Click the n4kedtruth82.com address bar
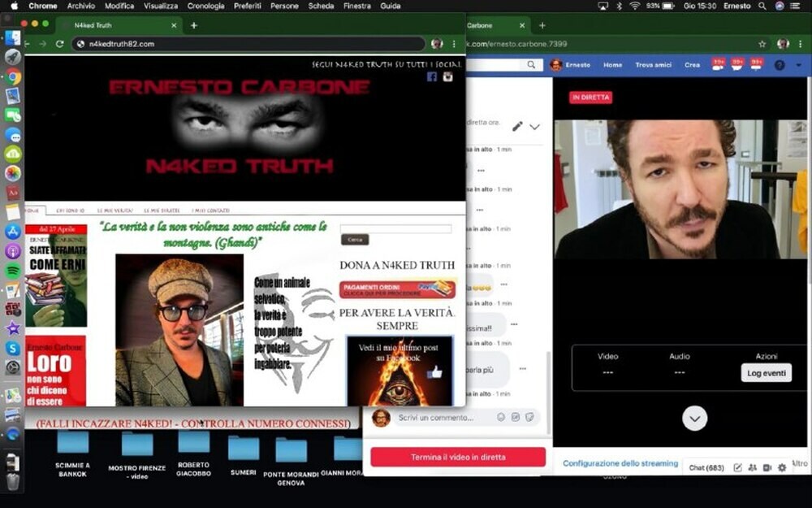This screenshot has height=508, width=812. click(248, 44)
